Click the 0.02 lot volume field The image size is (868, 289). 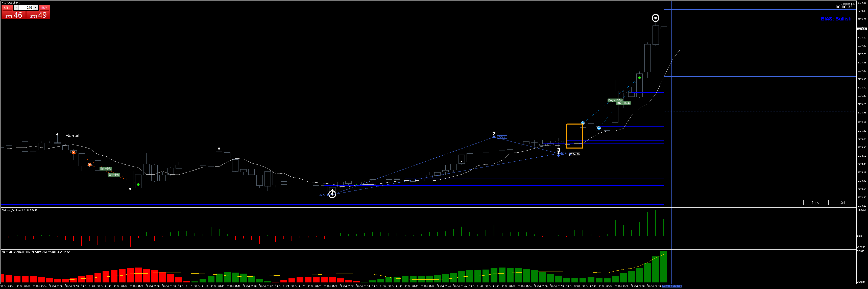26,7
